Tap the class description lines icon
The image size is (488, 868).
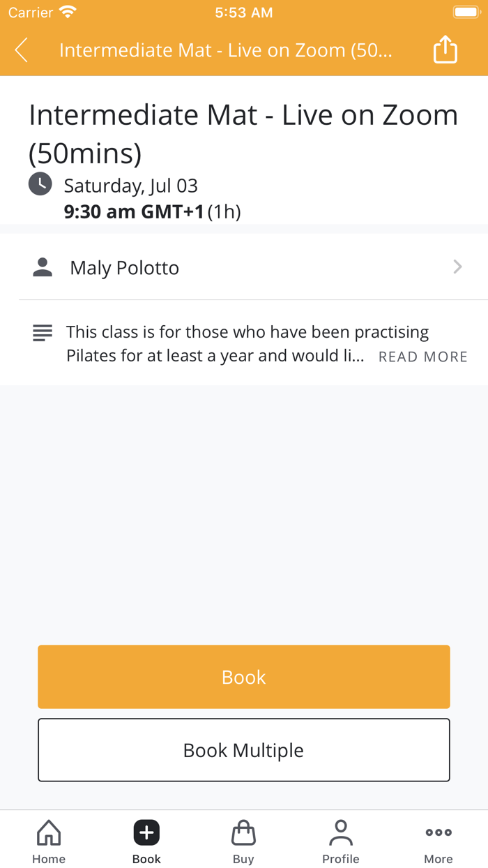pos(42,333)
